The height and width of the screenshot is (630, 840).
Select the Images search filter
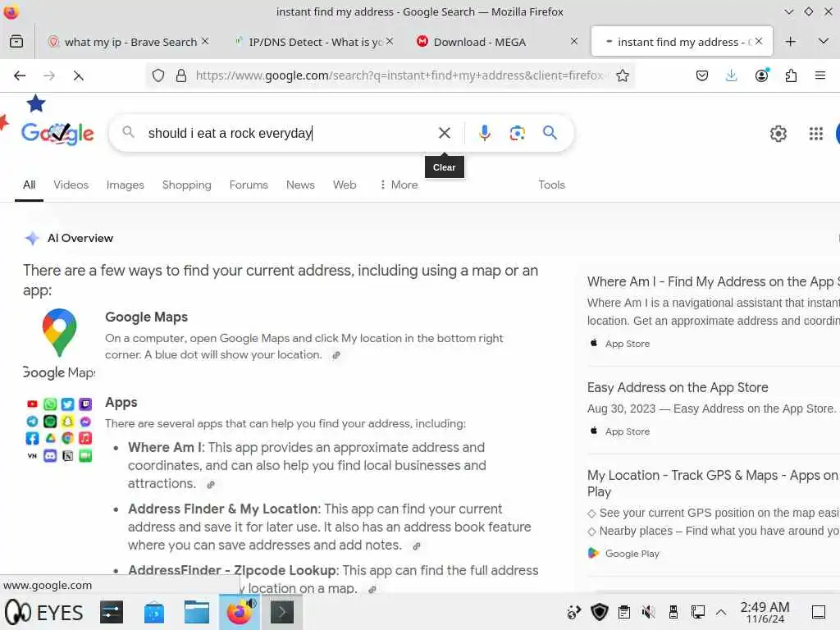pyautogui.click(x=125, y=185)
